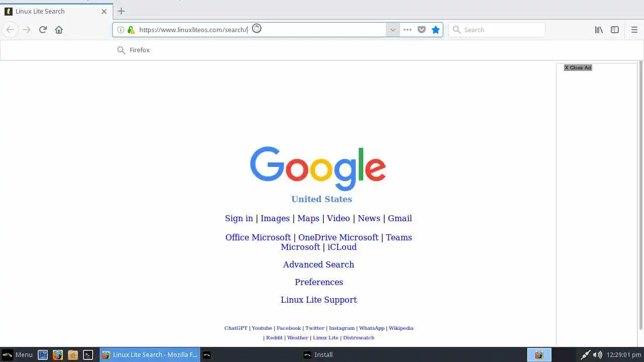
Task: Switch to Linux Lite Search Firefox window
Action: (x=149, y=354)
